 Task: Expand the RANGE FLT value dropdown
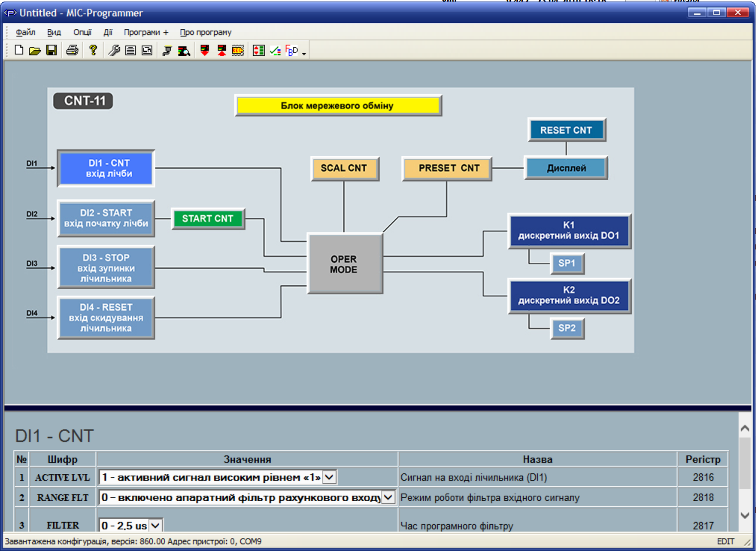388,497
